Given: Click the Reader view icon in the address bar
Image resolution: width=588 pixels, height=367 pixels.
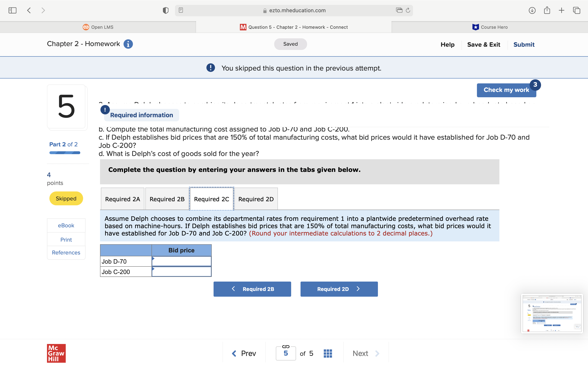Looking at the screenshot, I should click(x=180, y=10).
